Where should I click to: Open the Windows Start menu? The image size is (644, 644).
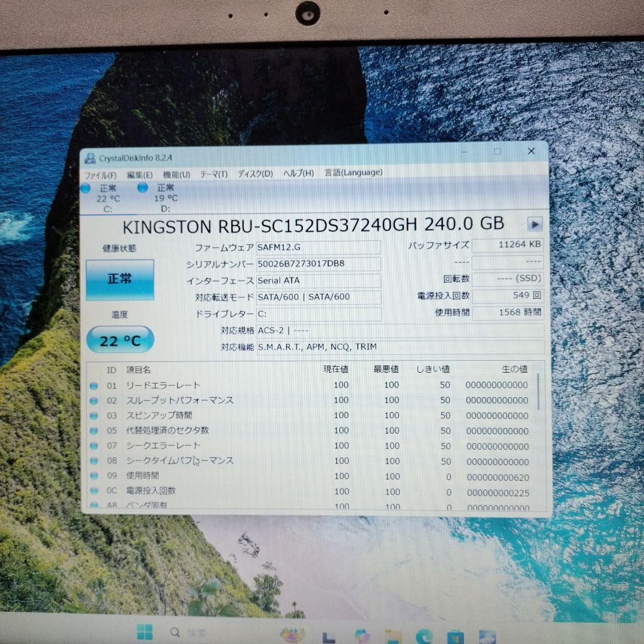(144, 632)
